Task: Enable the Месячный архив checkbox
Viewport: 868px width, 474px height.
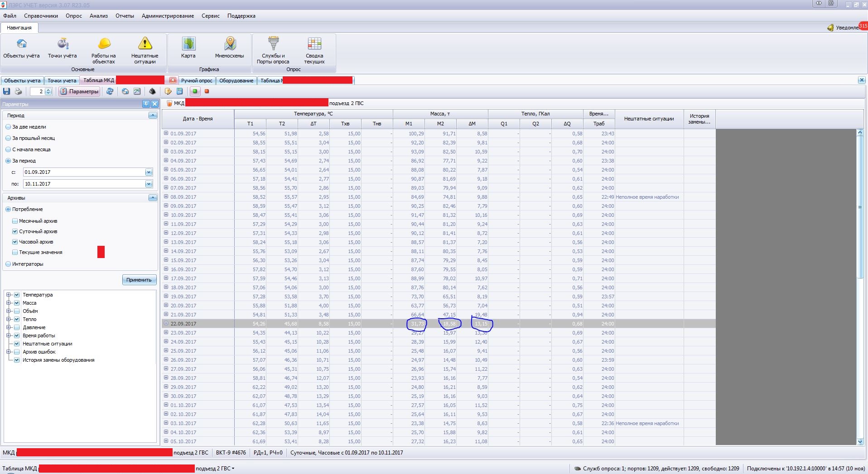Action: (x=15, y=221)
